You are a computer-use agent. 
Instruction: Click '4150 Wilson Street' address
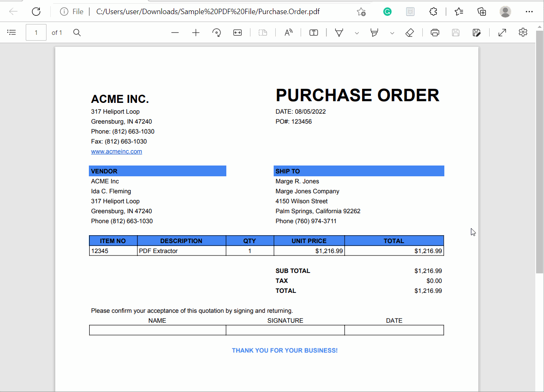pyautogui.click(x=301, y=201)
